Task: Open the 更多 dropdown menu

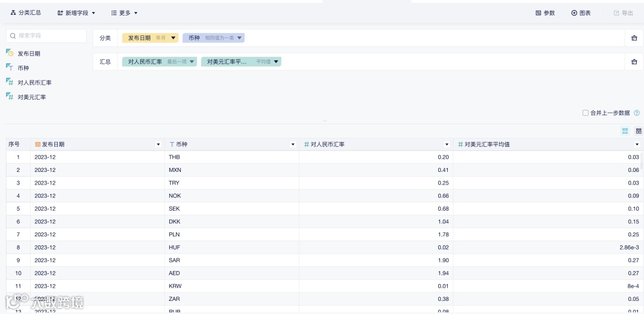Action: coord(125,13)
